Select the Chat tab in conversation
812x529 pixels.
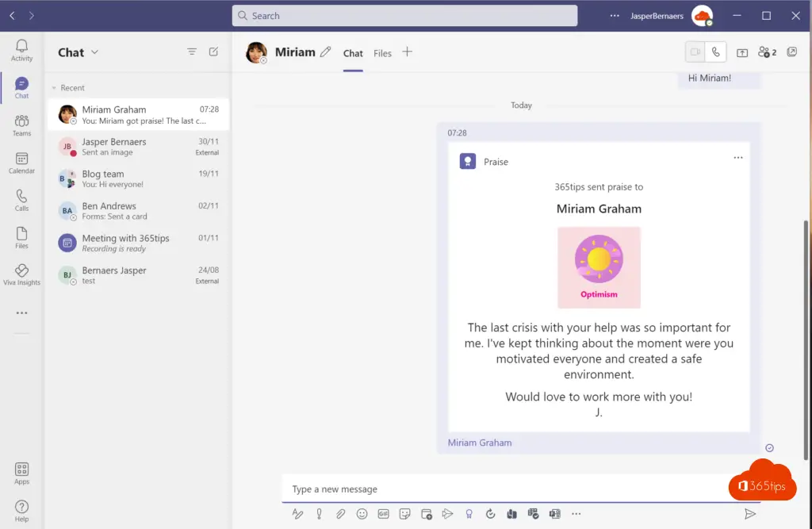click(353, 53)
